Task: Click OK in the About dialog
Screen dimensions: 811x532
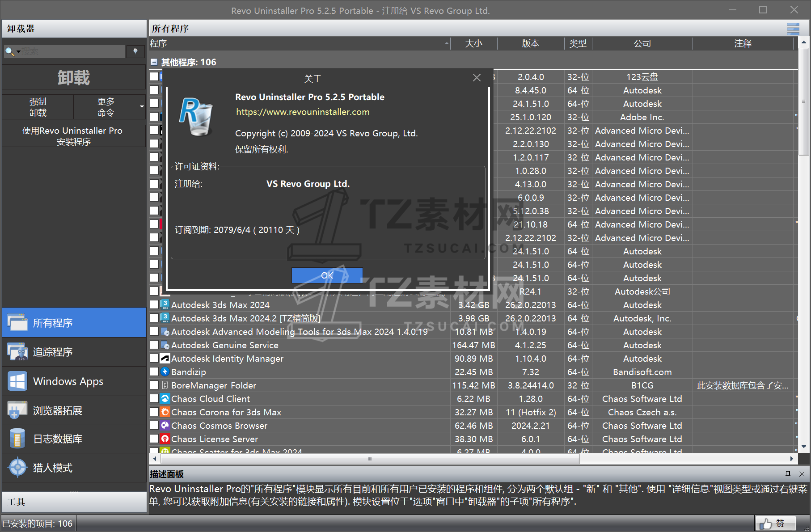Action: pos(327,275)
